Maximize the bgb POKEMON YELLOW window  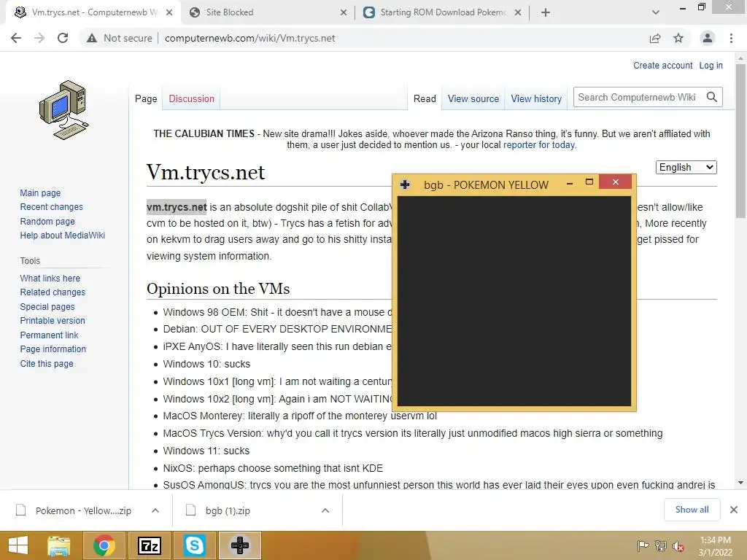point(589,182)
